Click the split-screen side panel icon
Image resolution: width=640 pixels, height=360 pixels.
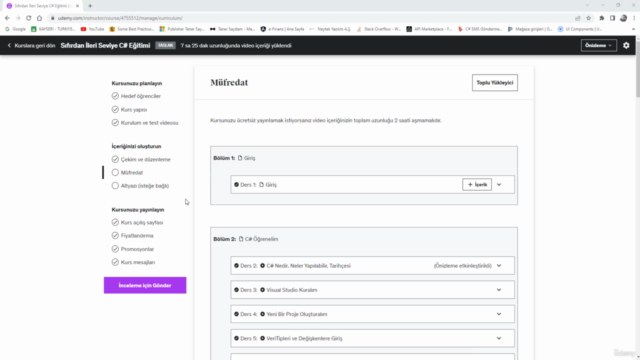612,18
